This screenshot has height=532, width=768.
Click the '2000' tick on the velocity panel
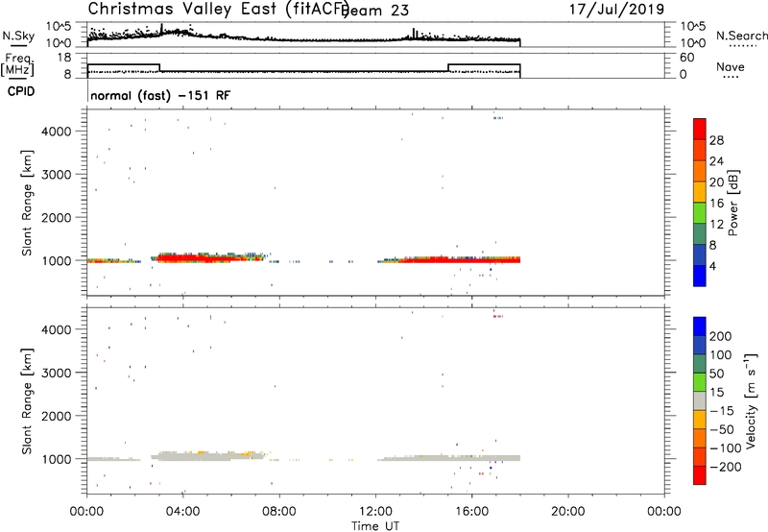(58, 416)
